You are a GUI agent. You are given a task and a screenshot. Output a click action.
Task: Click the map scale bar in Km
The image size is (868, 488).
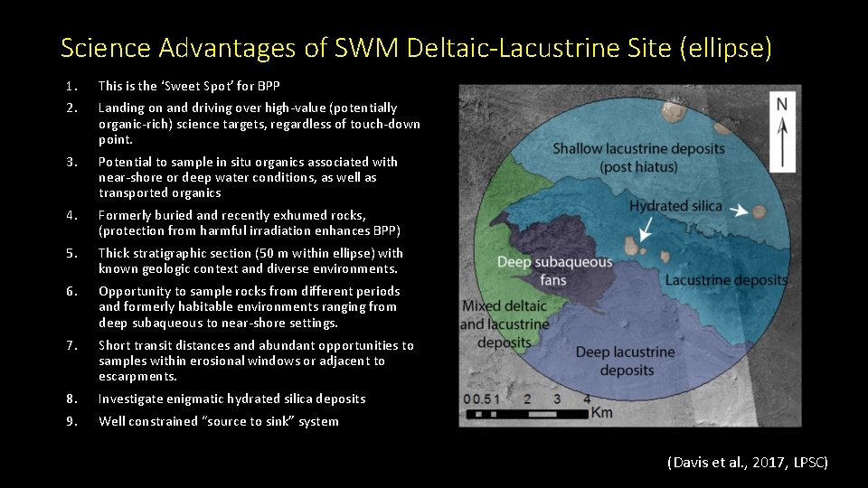537,408
